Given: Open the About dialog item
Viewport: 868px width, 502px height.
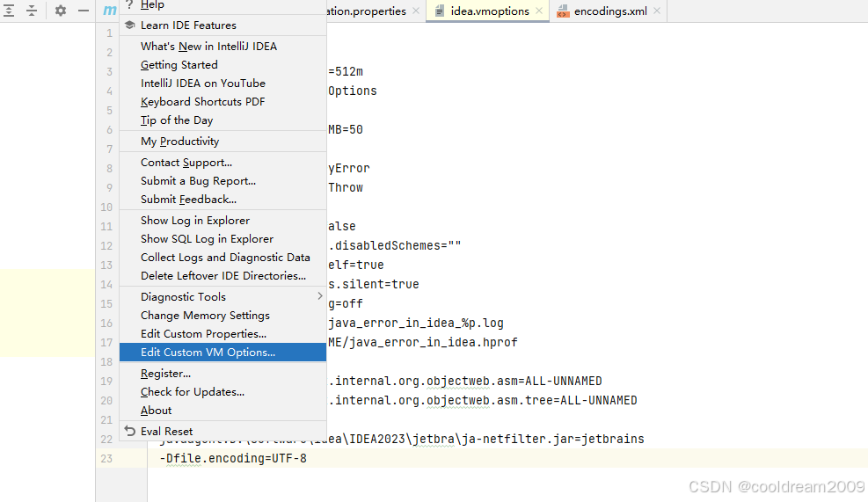Looking at the screenshot, I should (x=222, y=410).
